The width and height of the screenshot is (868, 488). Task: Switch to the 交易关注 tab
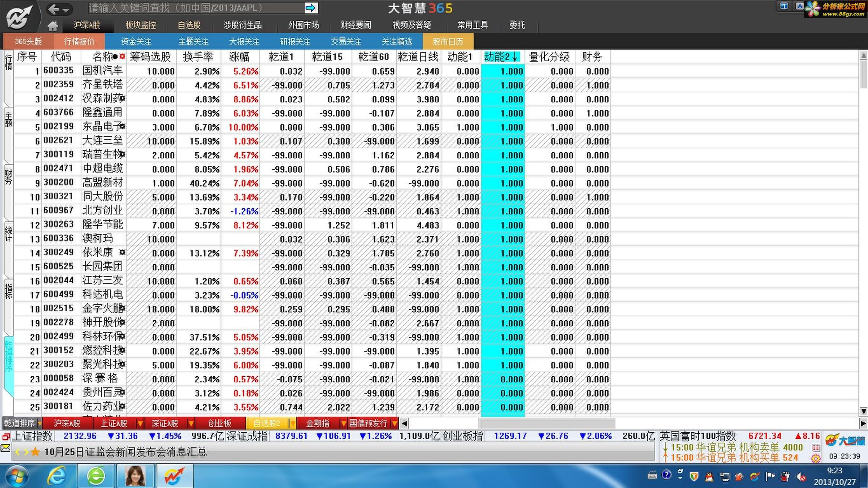pyautogui.click(x=346, y=41)
